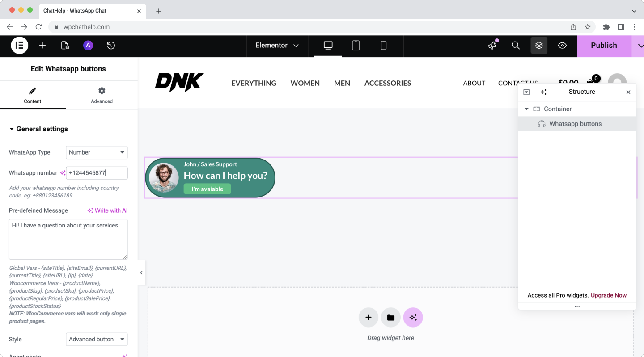The width and height of the screenshot is (644, 357).
Task: Click the shopping cart icon with 0 badge
Action: (x=594, y=81)
